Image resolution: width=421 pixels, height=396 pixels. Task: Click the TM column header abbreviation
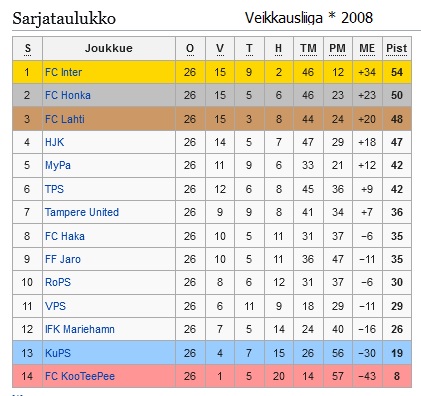(308, 48)
